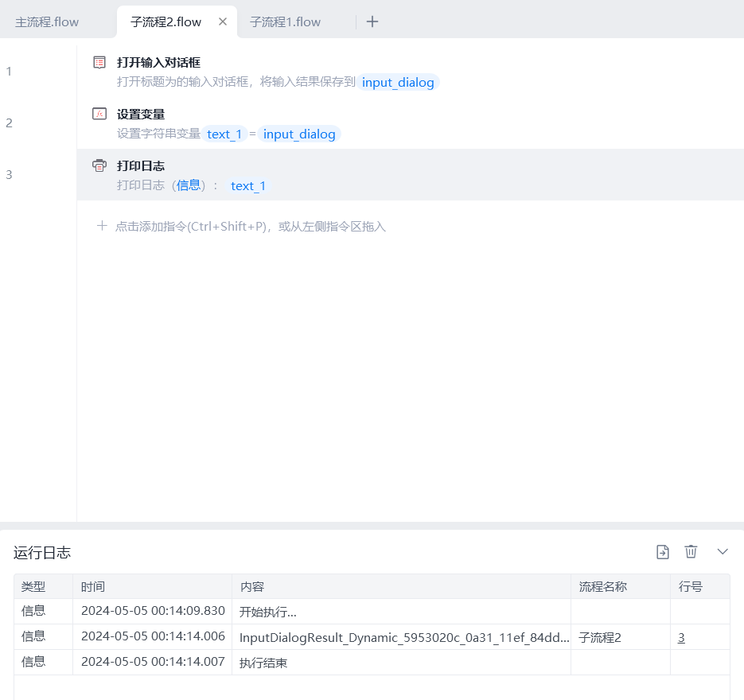This screenshot has height=700, width=744.
Task: Open line number 3 link in log
Action: [681, 637]
